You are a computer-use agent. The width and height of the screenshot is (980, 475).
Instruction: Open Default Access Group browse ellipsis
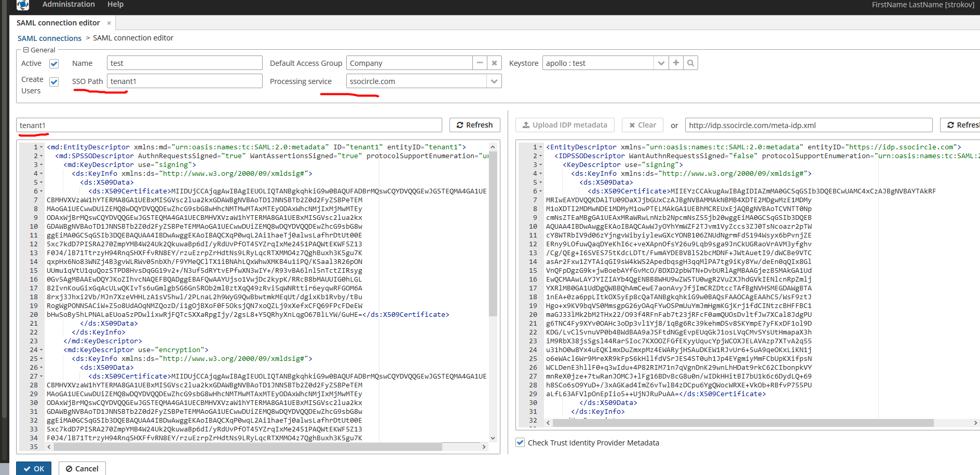coord(480,63)
